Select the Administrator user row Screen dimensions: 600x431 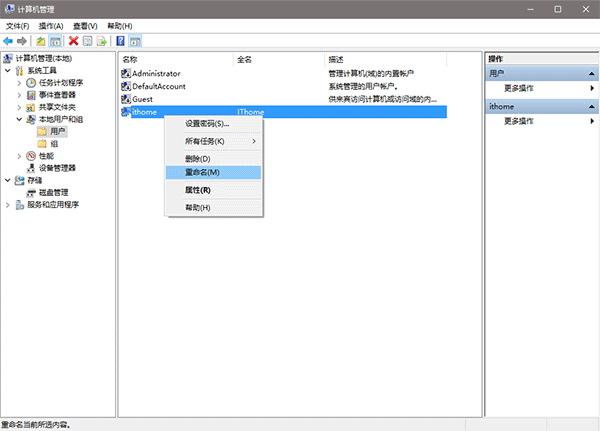(x=284, y=73)
